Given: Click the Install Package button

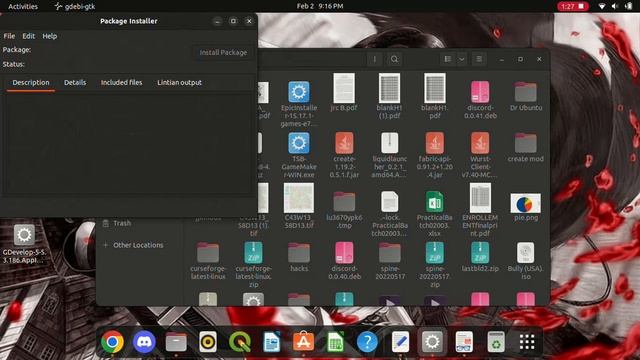Looking at the screenshot, I should coord(223,52).
